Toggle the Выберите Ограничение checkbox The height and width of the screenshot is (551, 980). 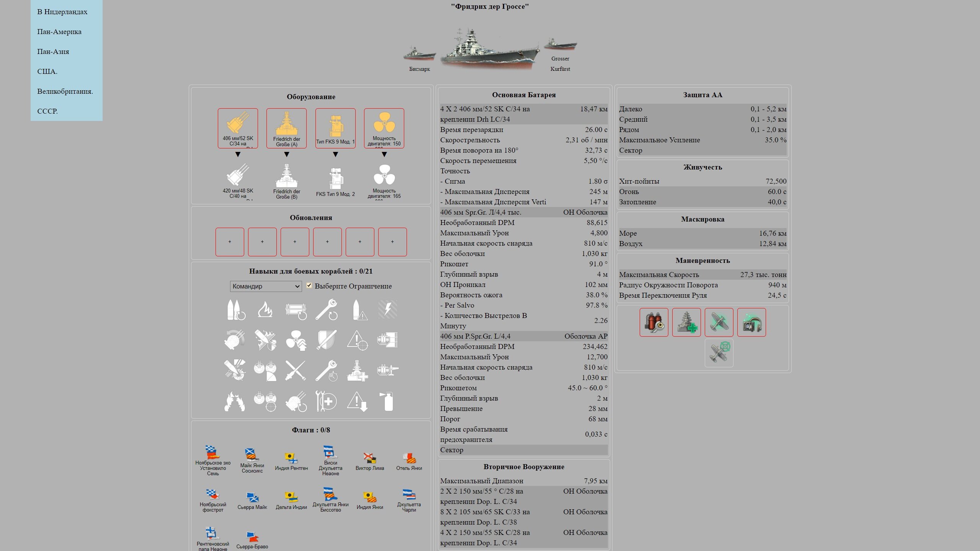click(309, 285)
